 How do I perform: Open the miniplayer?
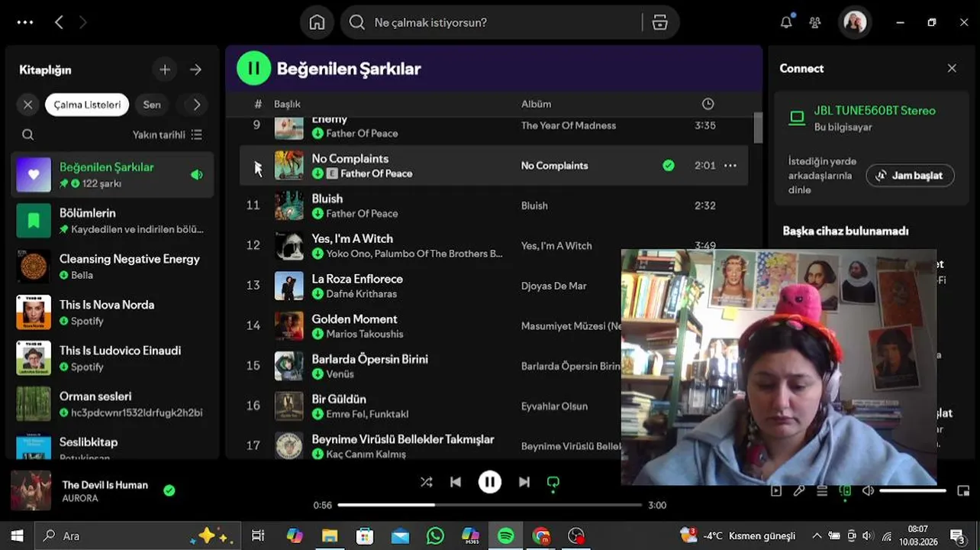click(963, 490)
